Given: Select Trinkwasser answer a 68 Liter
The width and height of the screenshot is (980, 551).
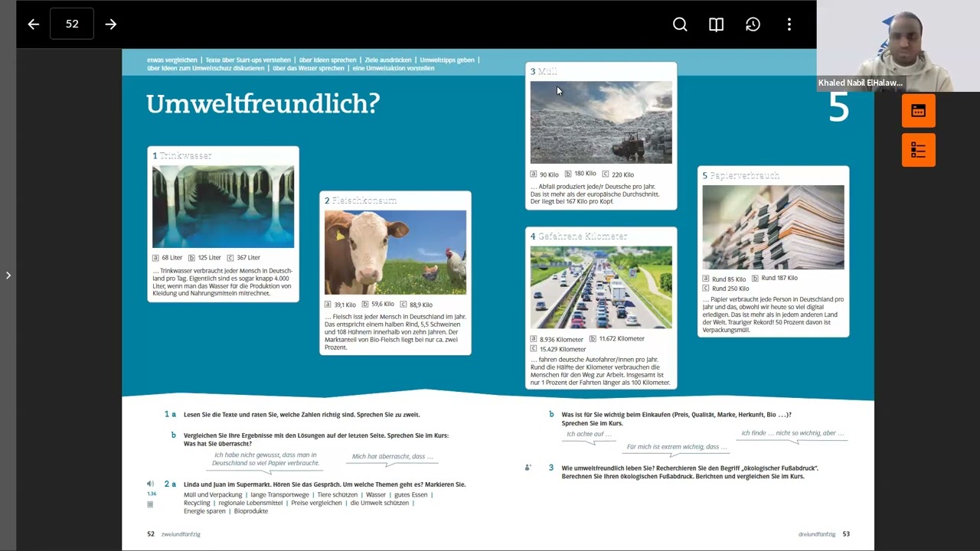Looking at the screenshot, I should click(x=168, y=258).
